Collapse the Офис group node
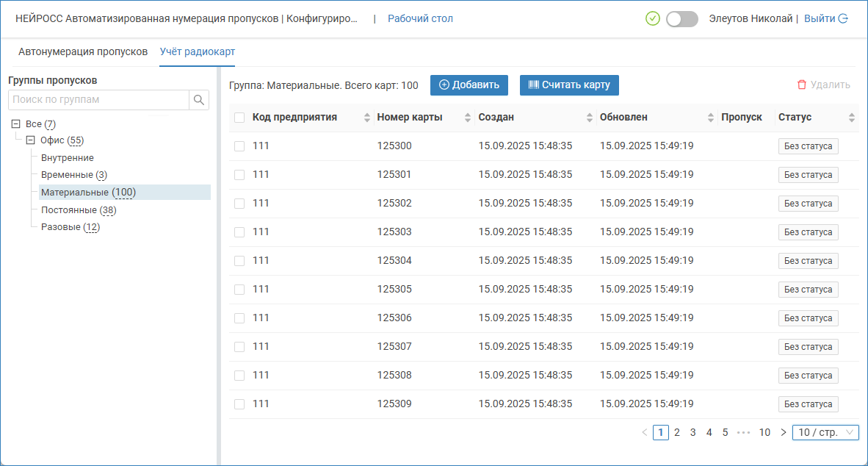This screenshot has width=868, height=466. [31, 140]
